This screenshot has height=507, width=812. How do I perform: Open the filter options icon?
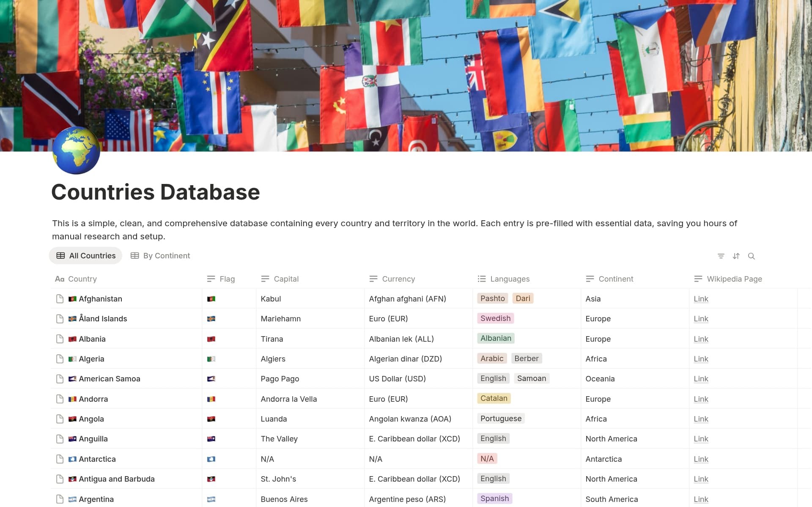point(721,256)
